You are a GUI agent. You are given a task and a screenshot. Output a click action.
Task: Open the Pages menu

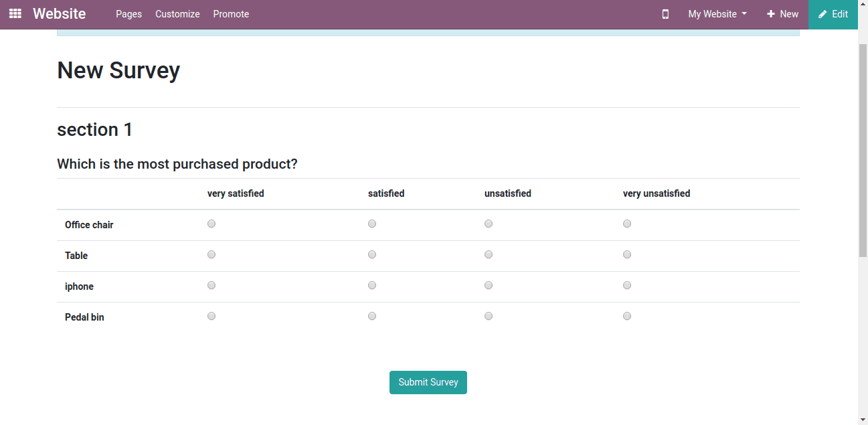(128, 14)
